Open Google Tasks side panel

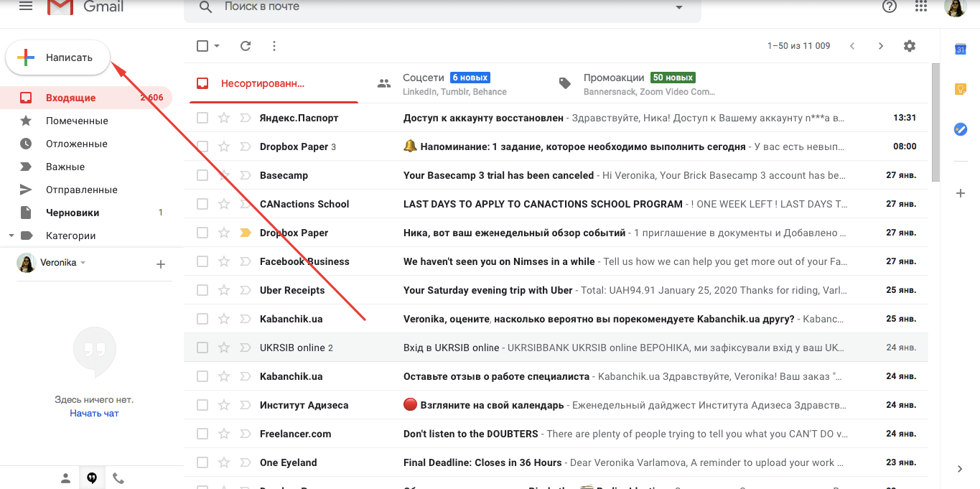[960, 129]
